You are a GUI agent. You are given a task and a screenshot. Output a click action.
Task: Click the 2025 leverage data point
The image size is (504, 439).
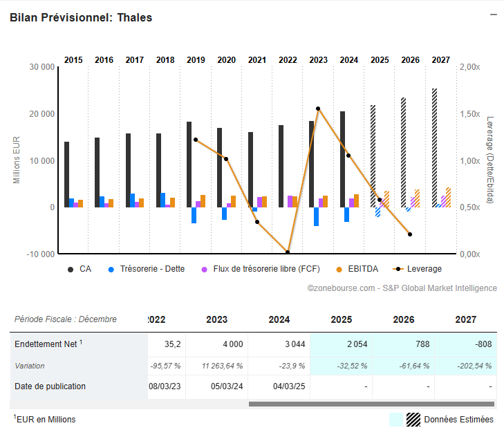pyautogui.click(x=380, y=200)
